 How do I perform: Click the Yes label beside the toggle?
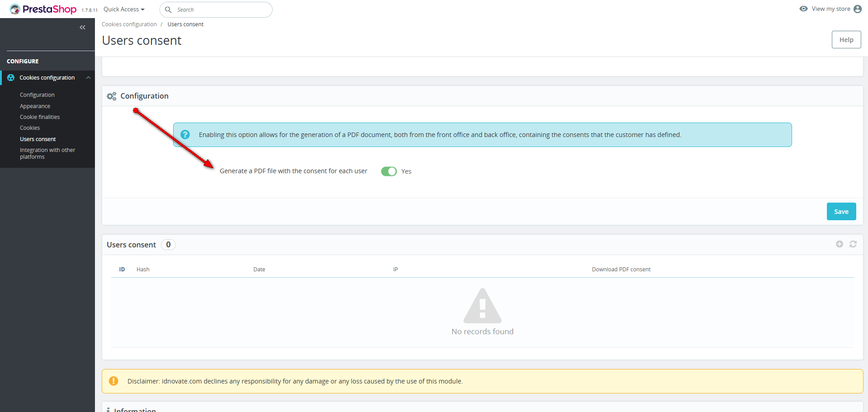[x=406, y=171]
